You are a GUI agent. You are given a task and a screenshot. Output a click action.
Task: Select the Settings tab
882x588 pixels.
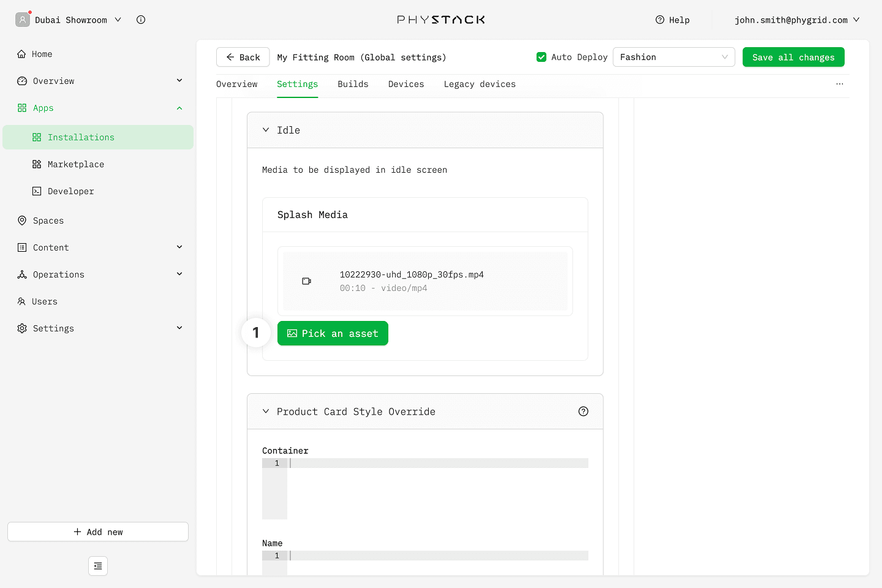point(297,84)
